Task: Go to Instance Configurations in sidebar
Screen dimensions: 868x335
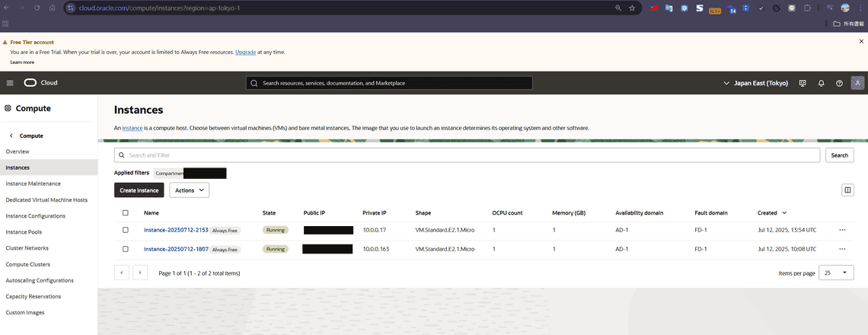Action: [x=35, y=216]
